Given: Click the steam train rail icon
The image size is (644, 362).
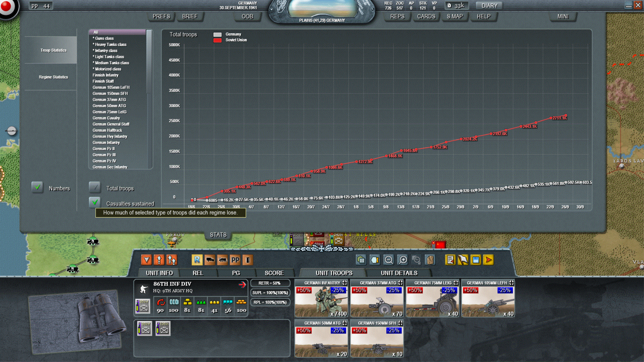Looking at the screenshot, I should 222,260.
